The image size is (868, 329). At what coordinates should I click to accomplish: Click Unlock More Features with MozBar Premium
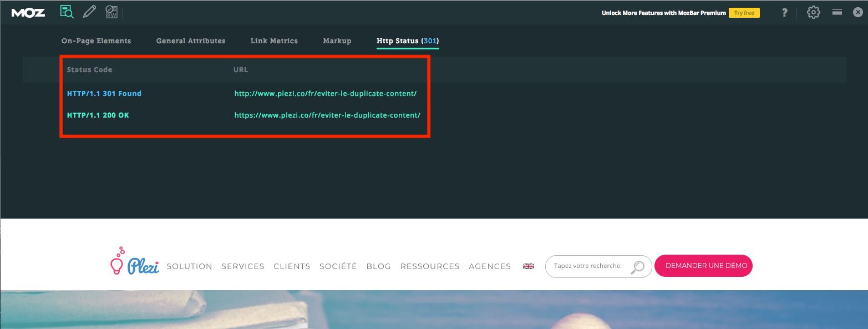point(663,13)
